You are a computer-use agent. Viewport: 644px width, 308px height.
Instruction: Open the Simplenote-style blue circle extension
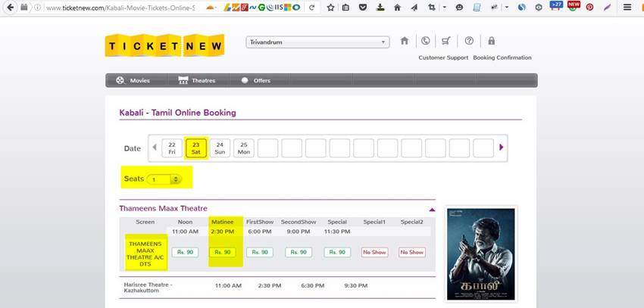(521, 8)
